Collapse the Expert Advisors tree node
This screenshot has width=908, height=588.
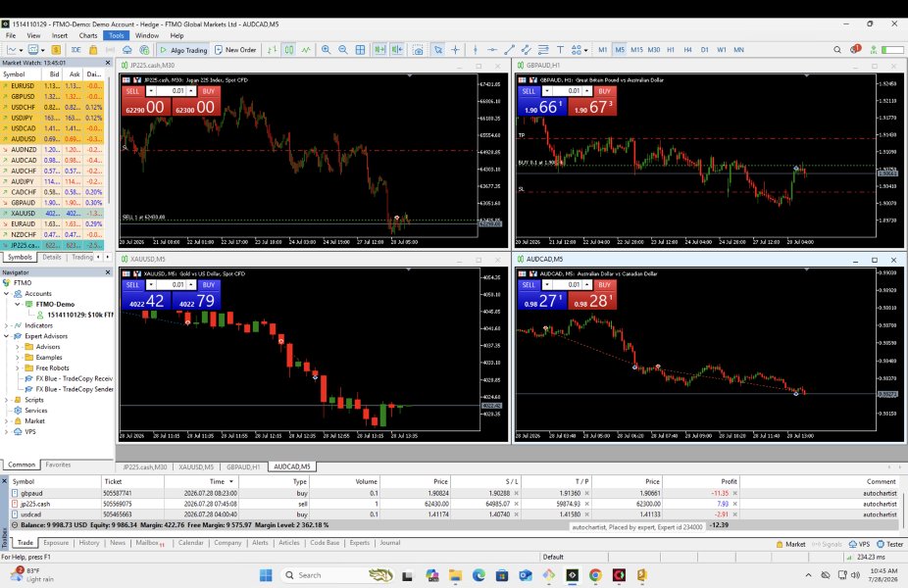[6, 336]
